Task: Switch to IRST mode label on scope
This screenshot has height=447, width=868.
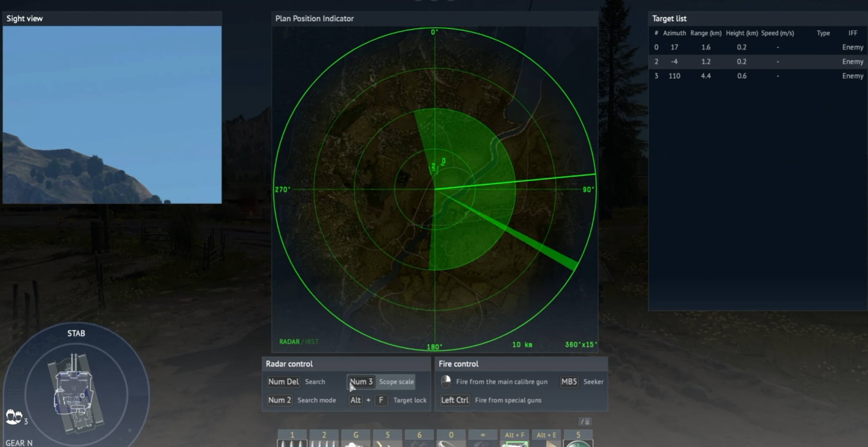Action: click(x=312, y=342)
